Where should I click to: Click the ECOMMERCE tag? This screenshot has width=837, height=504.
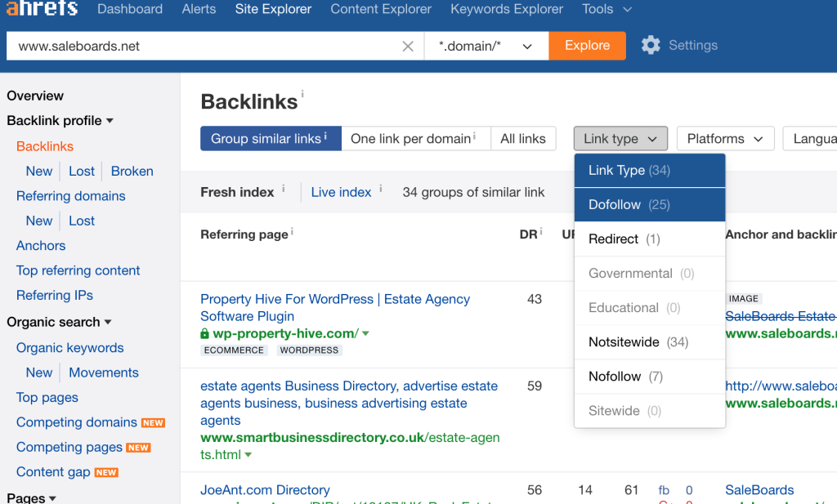click(x=234, y=350)
